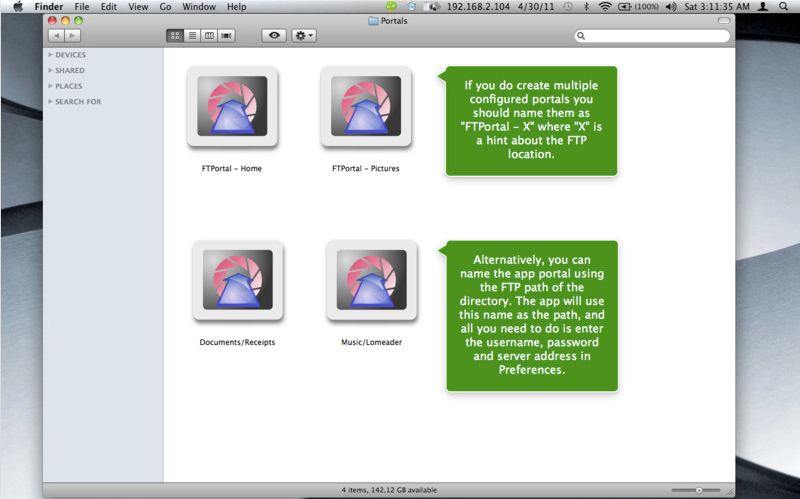Click the 4 items, 142.12 GB available status
The width and height of the screenshot is (800, 499).
coord(389,490)
